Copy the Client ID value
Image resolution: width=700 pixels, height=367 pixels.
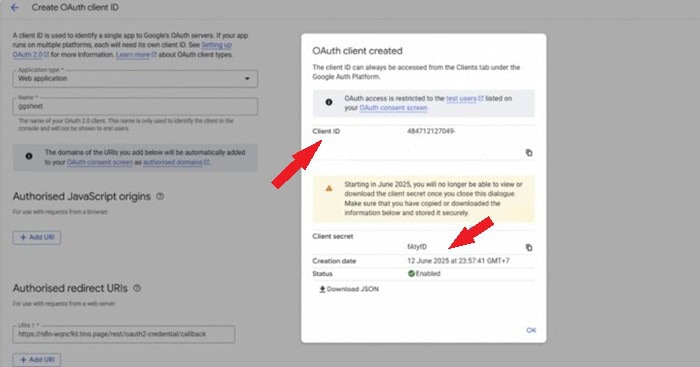coord(529,153)
